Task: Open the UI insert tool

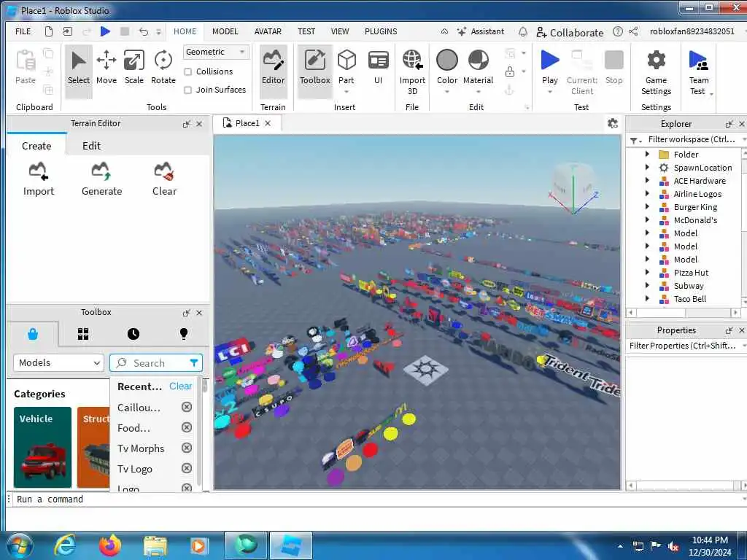Action: point(379,68)
